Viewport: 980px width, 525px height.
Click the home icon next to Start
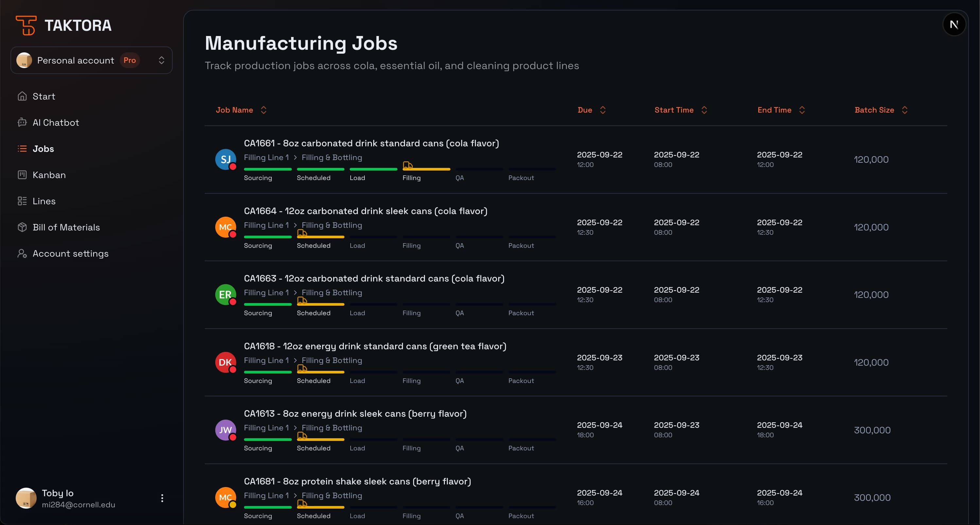click(x=23, y=96)
